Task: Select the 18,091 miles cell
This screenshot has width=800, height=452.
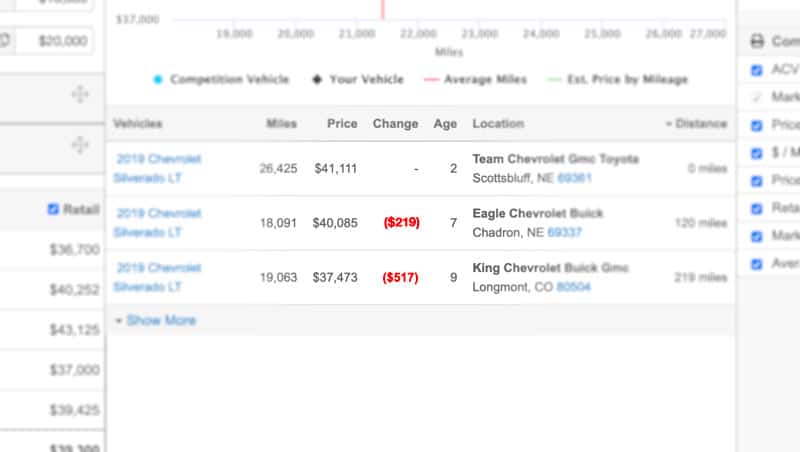Action: click(278, 223)
